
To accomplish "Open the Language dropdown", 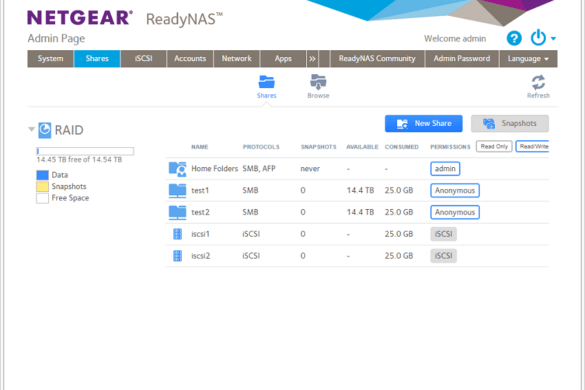I will point(528,59).
